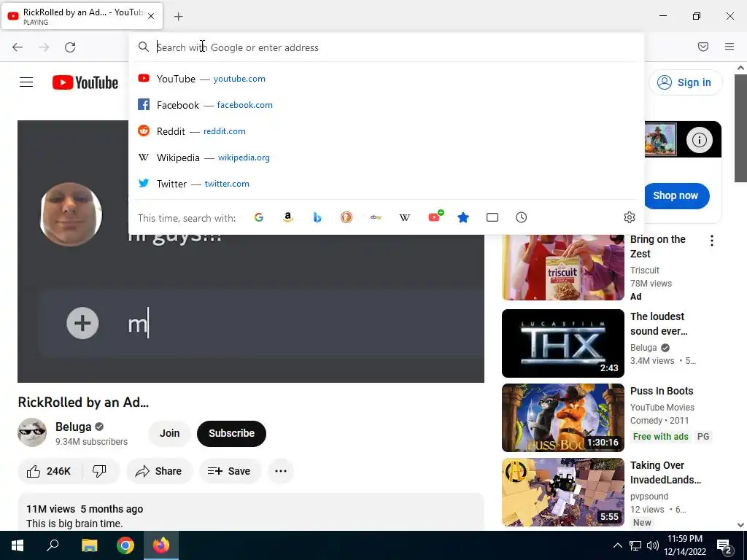Viewport: 747px width, 560px height.
Task: Open the Pocket save icon in toolbar
Action: [x=703, y=47]
